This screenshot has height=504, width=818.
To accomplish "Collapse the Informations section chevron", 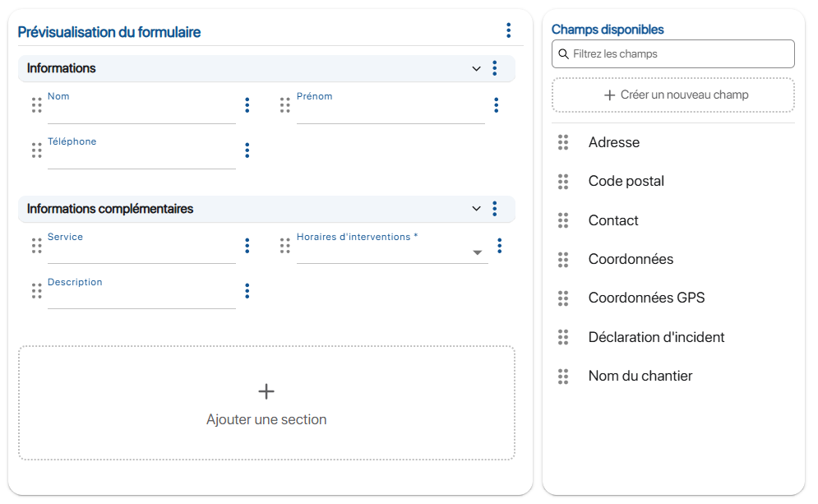I will (476, 68).
